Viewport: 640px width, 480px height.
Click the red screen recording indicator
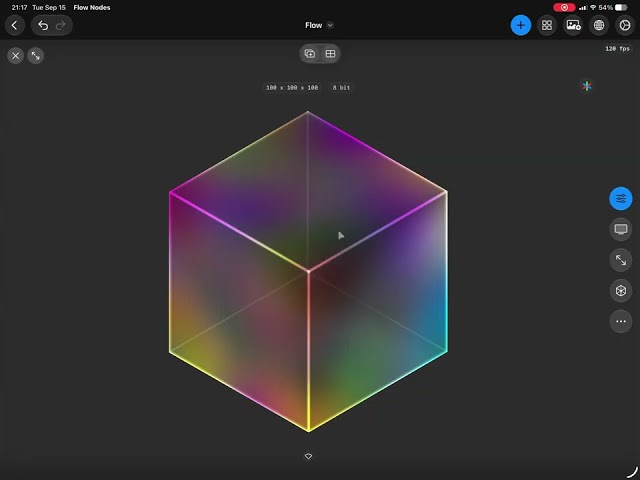[x=564, y=7]
